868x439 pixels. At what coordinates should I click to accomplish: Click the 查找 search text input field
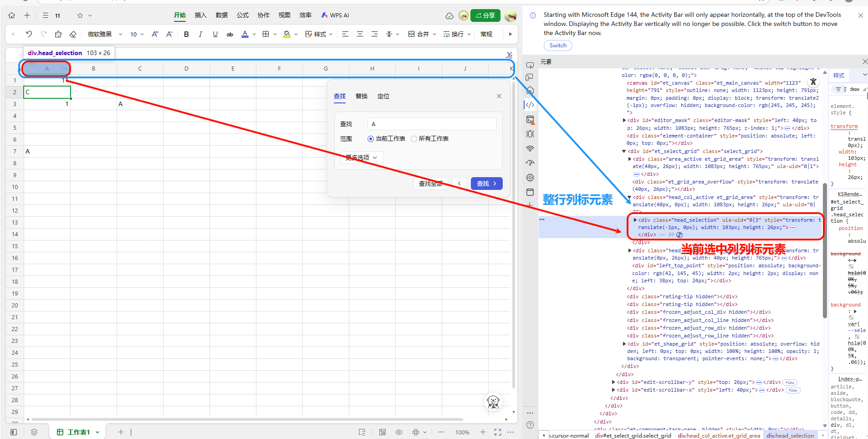(432, 124)
